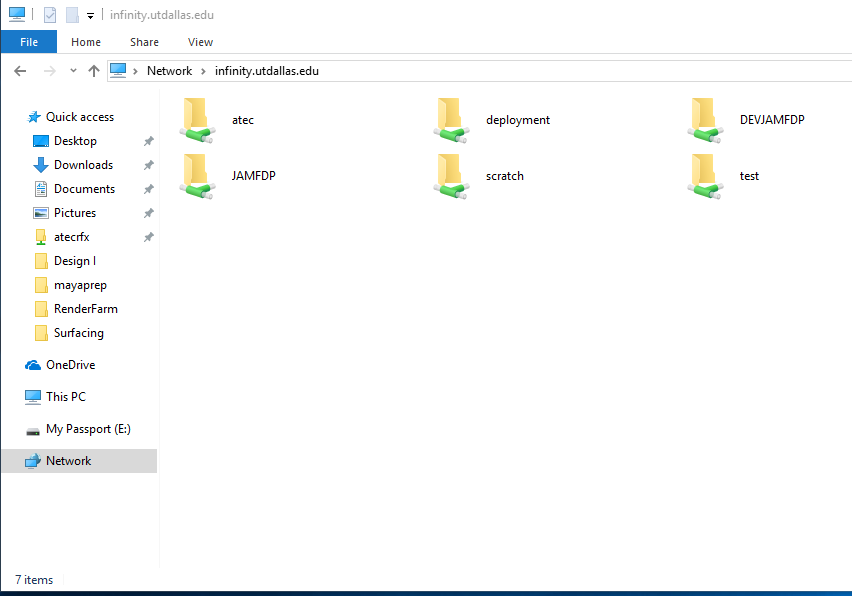Open the atec network share folder icon
The height and width of the screenshot is (596, 852).
pyautogui.click(x=197, y=120)
